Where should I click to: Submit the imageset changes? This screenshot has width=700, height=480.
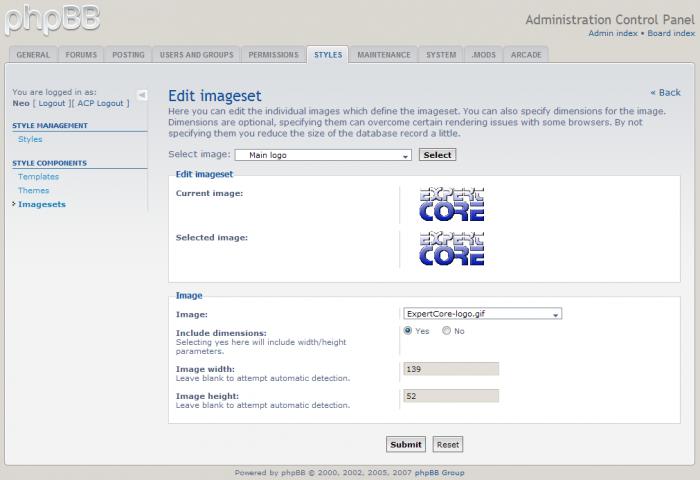(x=406, y=445)
